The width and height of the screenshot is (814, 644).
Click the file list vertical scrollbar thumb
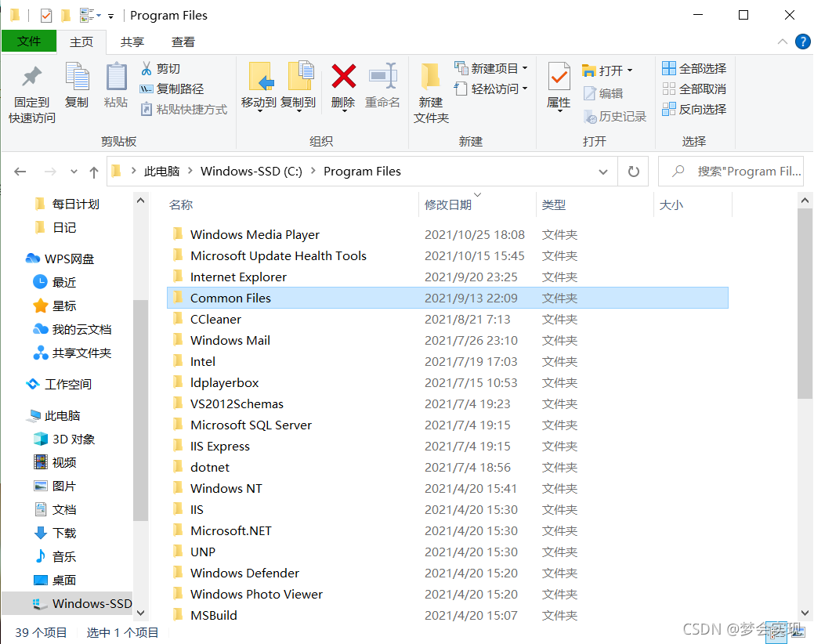(805, 303)
